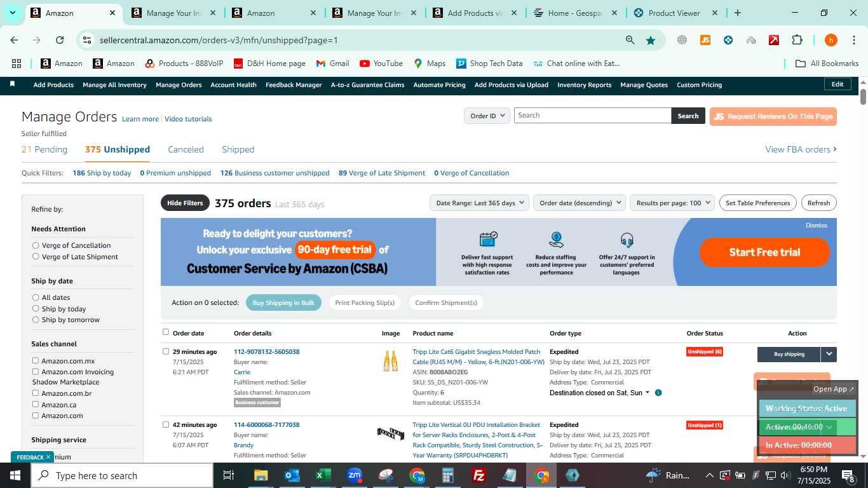Viewport: 868px width, 488px height.
Task: Click the Windows Start button
Action: coord(15,475)
